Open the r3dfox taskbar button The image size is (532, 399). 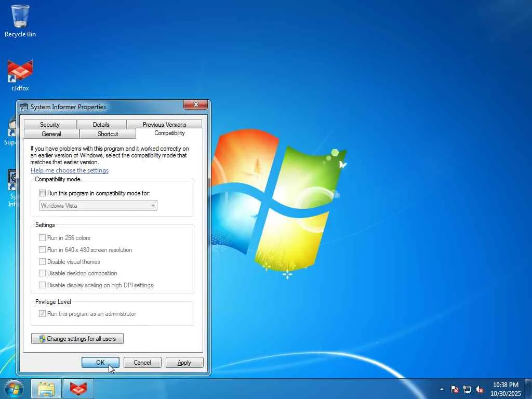click(x=78, y=389)
